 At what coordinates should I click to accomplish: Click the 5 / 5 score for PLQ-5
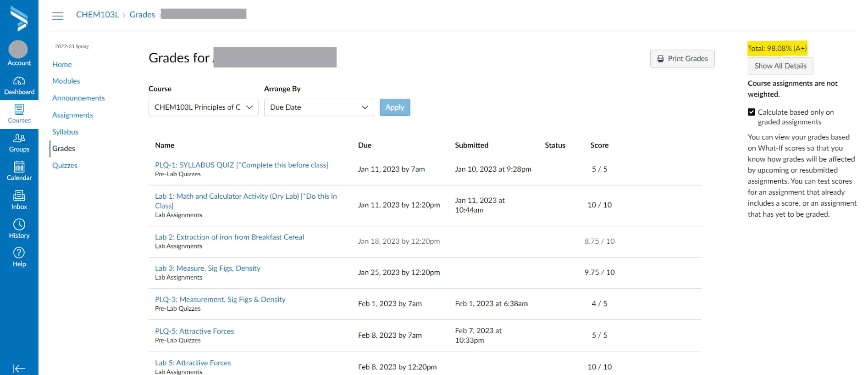click(x=599, y=335)
